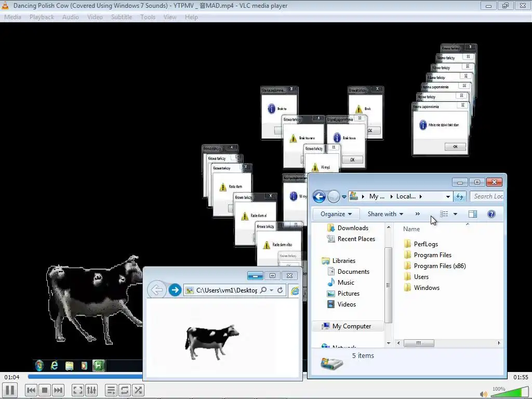Mute audio with the VLC speaker icon
The height and width of the screenshot is (399, 532).
click(484, 394)
